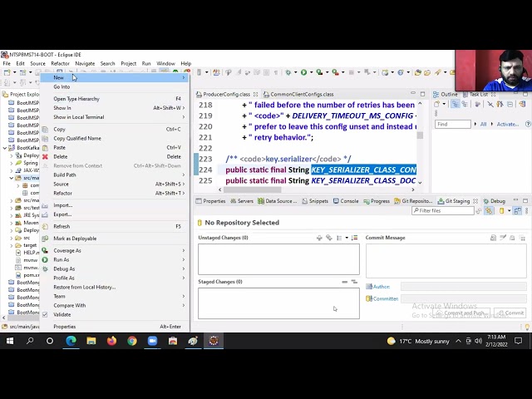Open the Debug toolbar dropdown arrow
532x399 pixels.
point(296,72)
